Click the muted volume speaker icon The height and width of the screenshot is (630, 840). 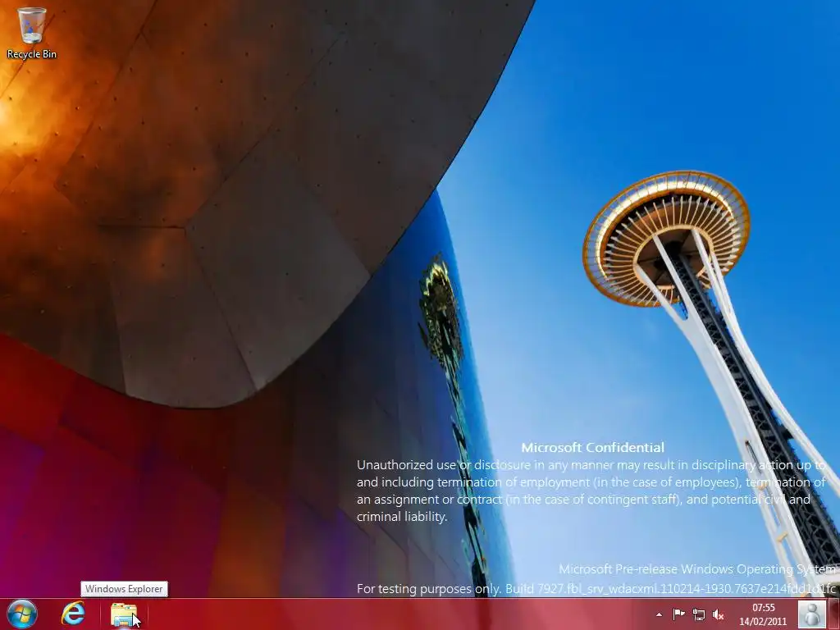pyautogui.click(x=719, y=615)
